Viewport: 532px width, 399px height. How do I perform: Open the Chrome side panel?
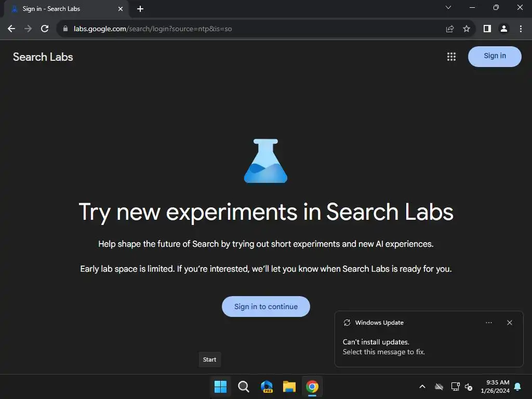(x=487, y=29)
